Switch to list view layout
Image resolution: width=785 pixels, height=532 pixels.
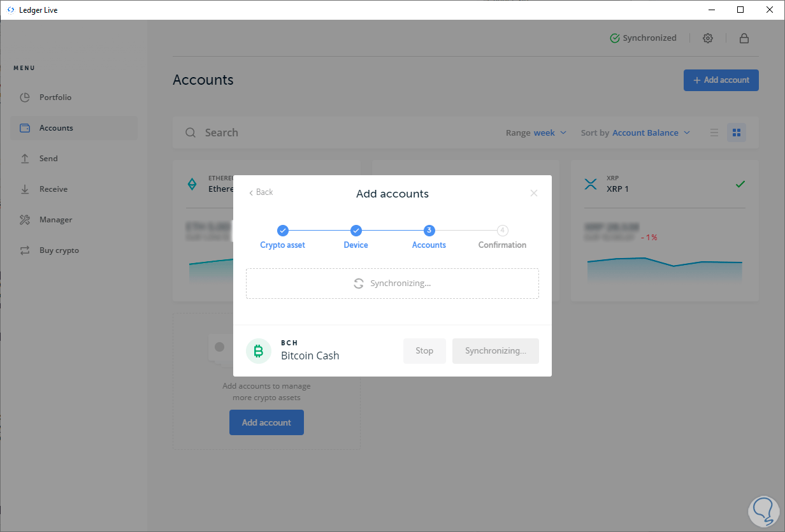[x=714, y=133]
